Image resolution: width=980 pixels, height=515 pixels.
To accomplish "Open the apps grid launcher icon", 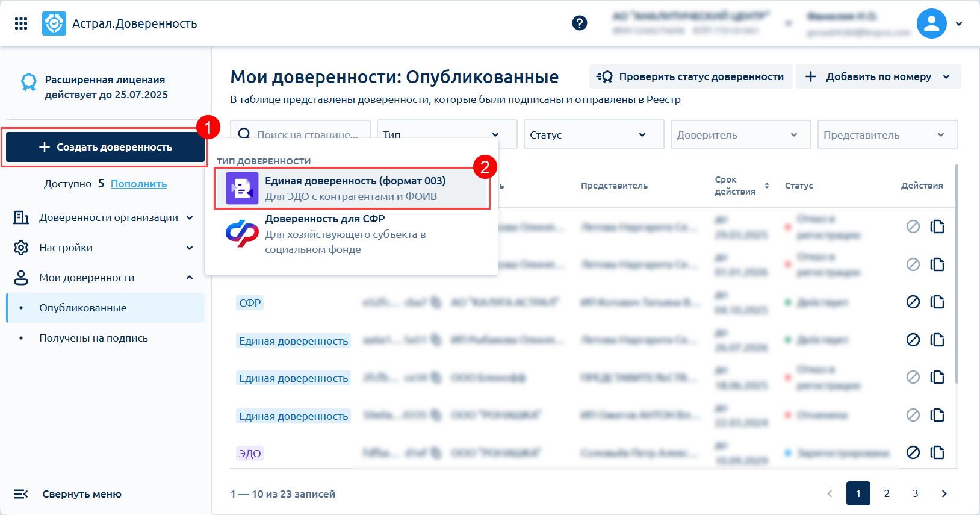I will tap(21, 23).
